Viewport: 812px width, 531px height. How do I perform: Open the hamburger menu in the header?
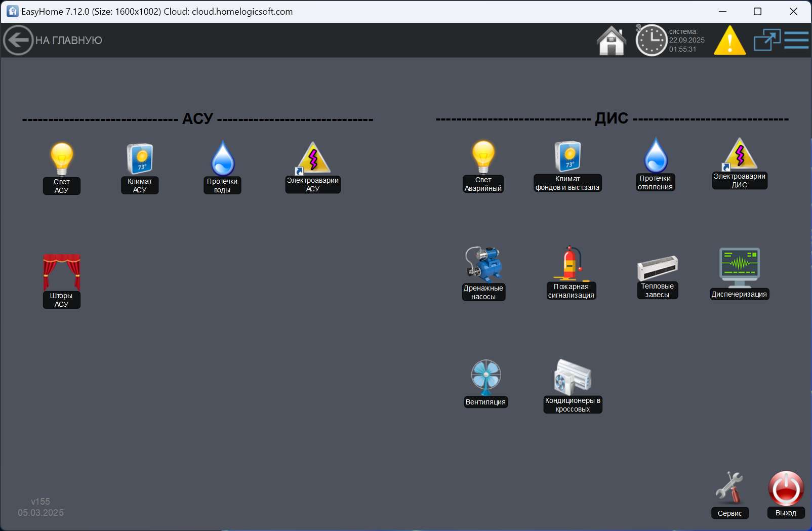(x=796, y=40)
